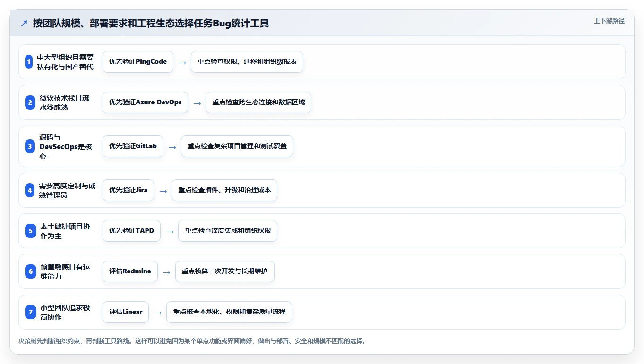This screenshot has height=364, width=644.
Task: Select the 评估Redmine box
Action: click(x=130, y=271)
